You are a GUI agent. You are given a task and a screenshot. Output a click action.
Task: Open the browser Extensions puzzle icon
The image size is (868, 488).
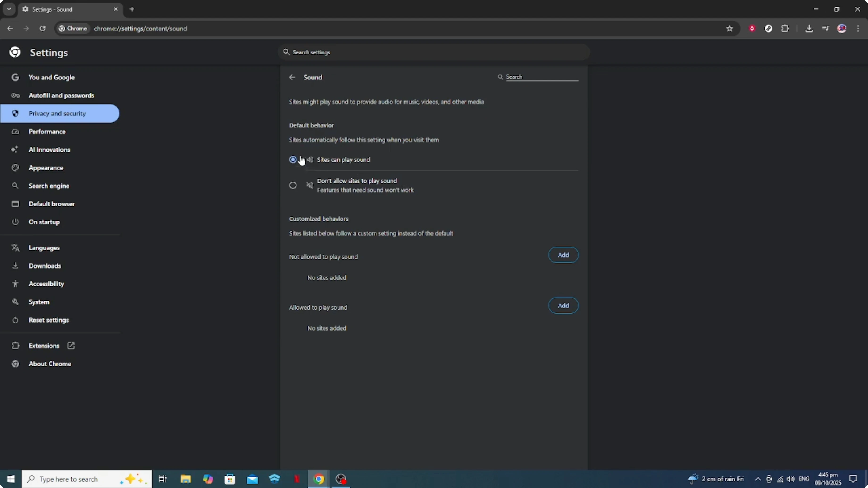point(785,28)
